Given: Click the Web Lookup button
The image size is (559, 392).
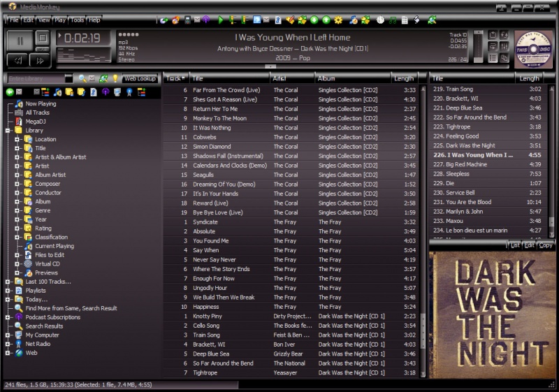Looking at the screenshot, I should point(140,78).
